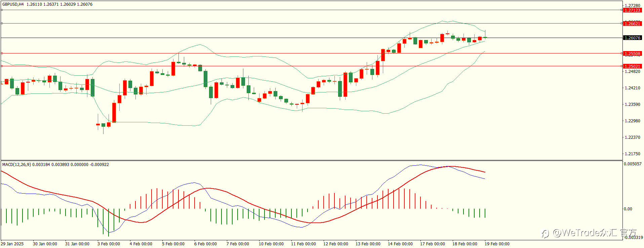The image size is (644, 248).
Task: Click the 29 Jan 2025 date label
Action: pos(12,244)
